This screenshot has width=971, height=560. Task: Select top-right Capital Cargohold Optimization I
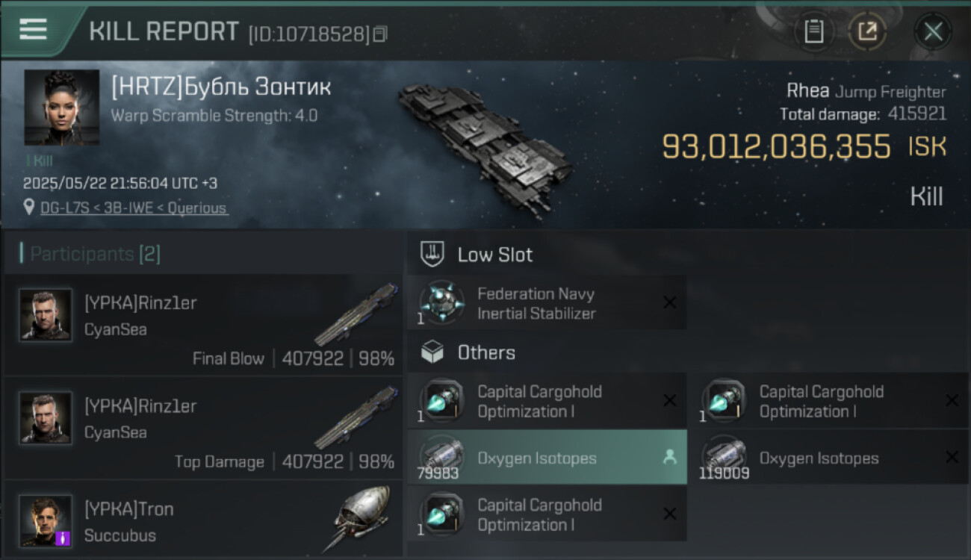[x=822, y=401]
